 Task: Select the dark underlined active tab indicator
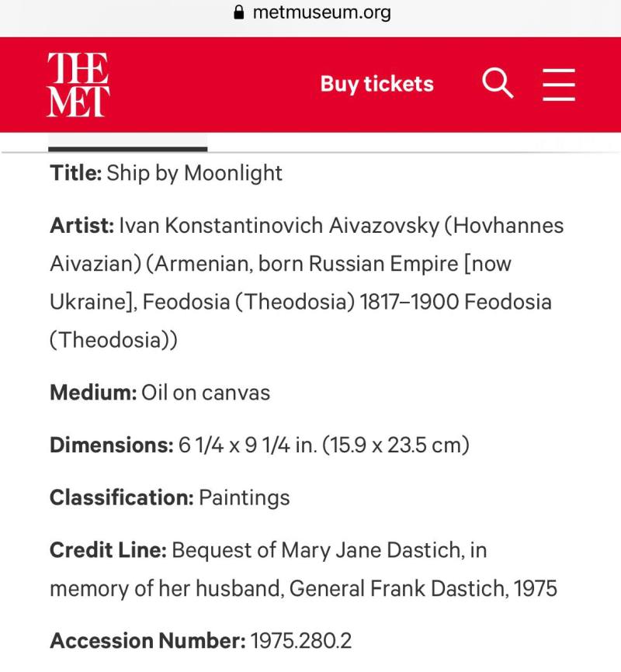[127, 148]
